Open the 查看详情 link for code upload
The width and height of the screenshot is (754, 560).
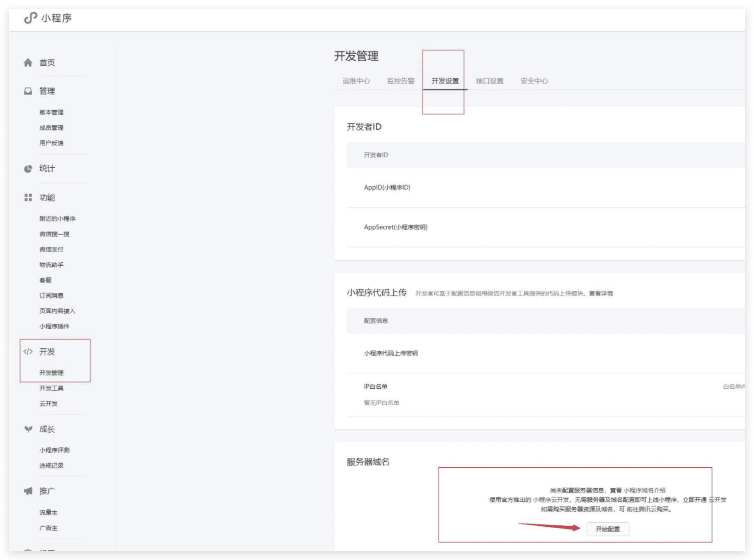point(601,293)
